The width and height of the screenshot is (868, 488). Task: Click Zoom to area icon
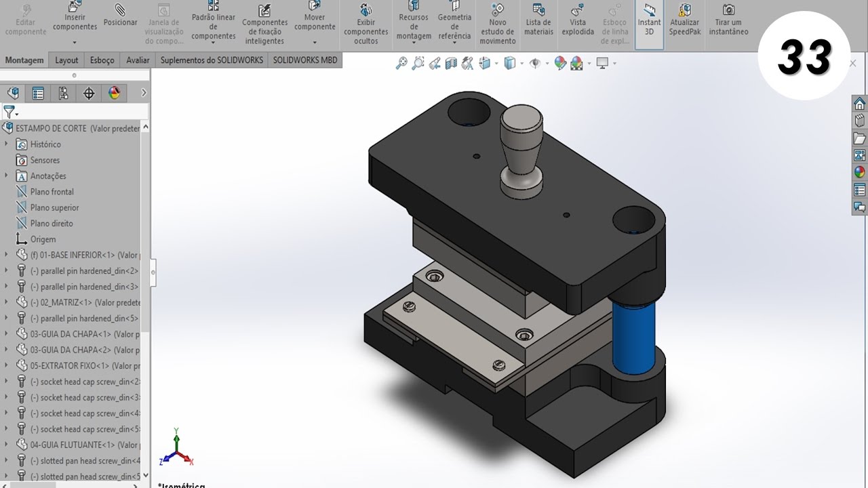[x=418, y=63]
